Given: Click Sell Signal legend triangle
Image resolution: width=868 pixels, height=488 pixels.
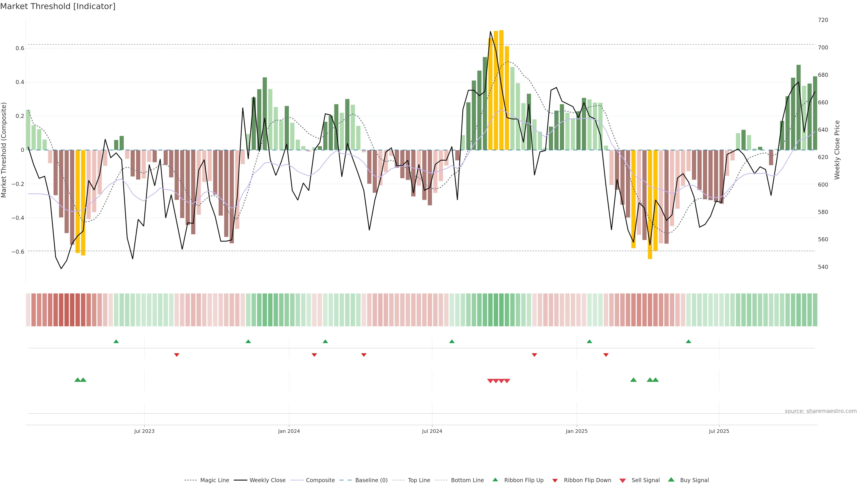Looking at the screenshot, I should tap(622, 481).
